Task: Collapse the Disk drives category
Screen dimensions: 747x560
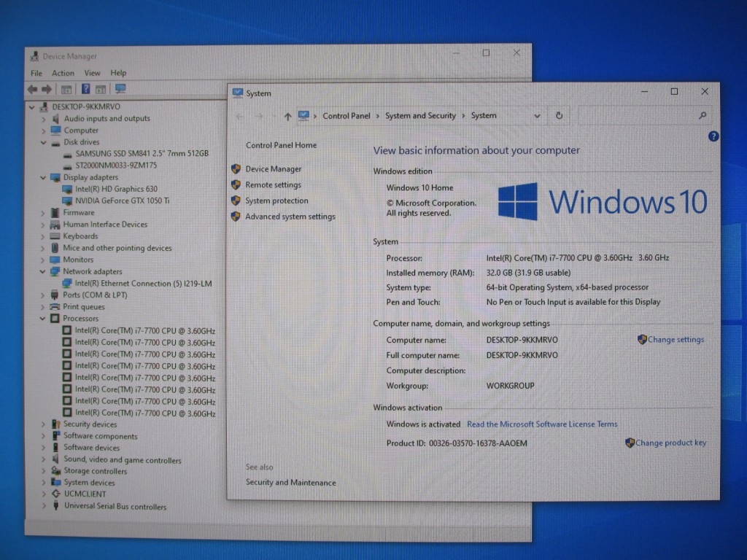Action: (43, 142)
